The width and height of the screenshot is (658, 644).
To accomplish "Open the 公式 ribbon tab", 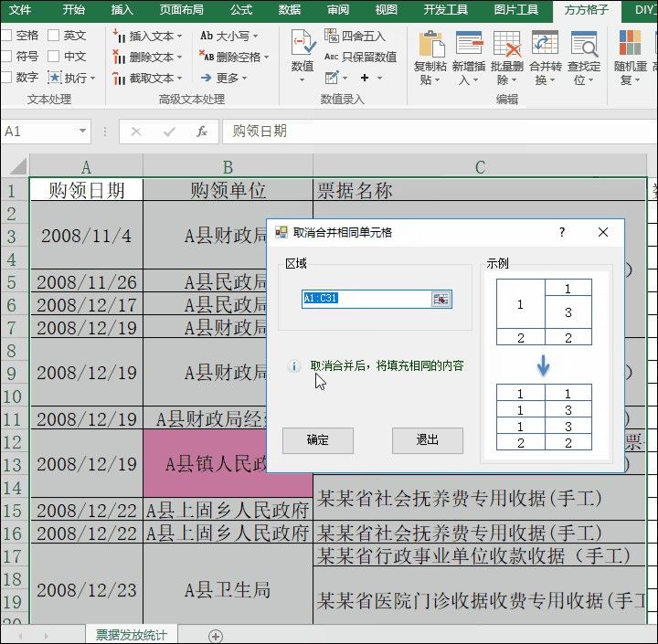I will tap(241, 9).
